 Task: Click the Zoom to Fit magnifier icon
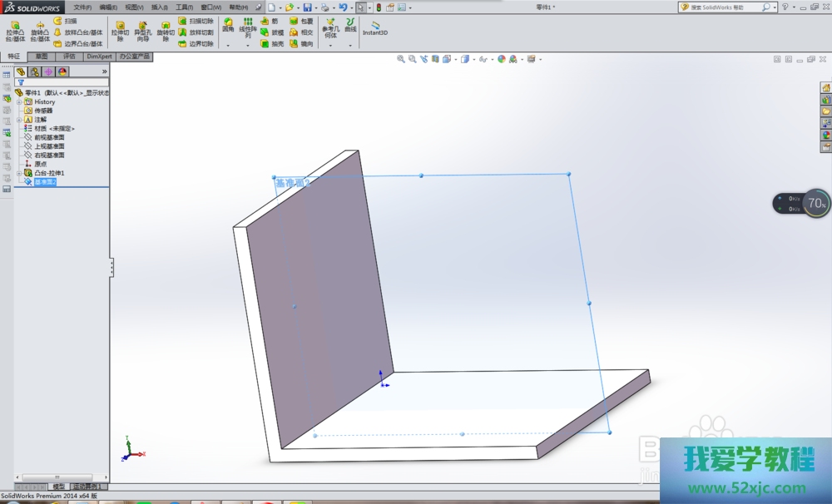(x=401, y=59)
